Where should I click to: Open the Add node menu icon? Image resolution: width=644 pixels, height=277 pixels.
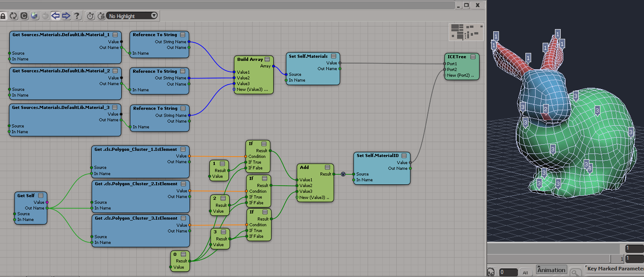click(328, 168)
